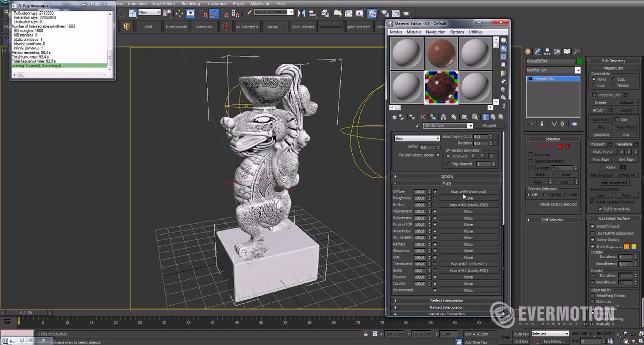The image size is (644, 345).
Task: Select Polygon sub-object level icon
Action: (x=560, y=146)
